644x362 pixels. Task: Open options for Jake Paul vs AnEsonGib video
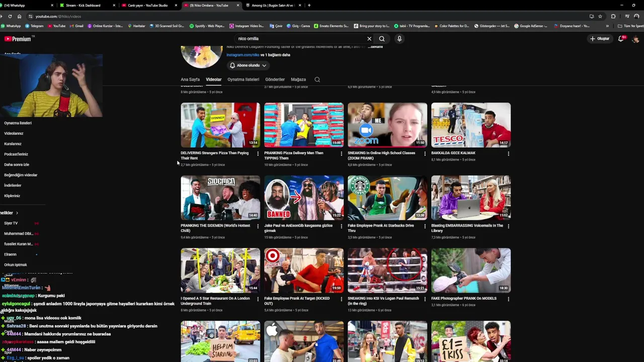pos(341,226)
